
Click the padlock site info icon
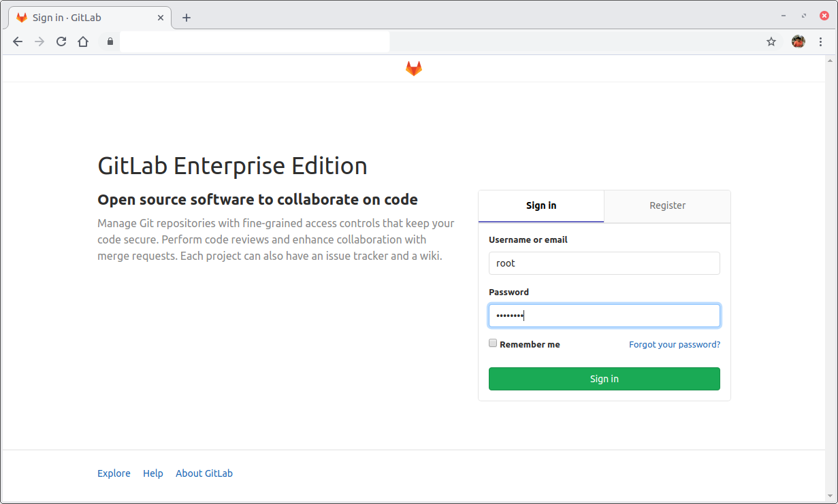(x=110, y=41)
